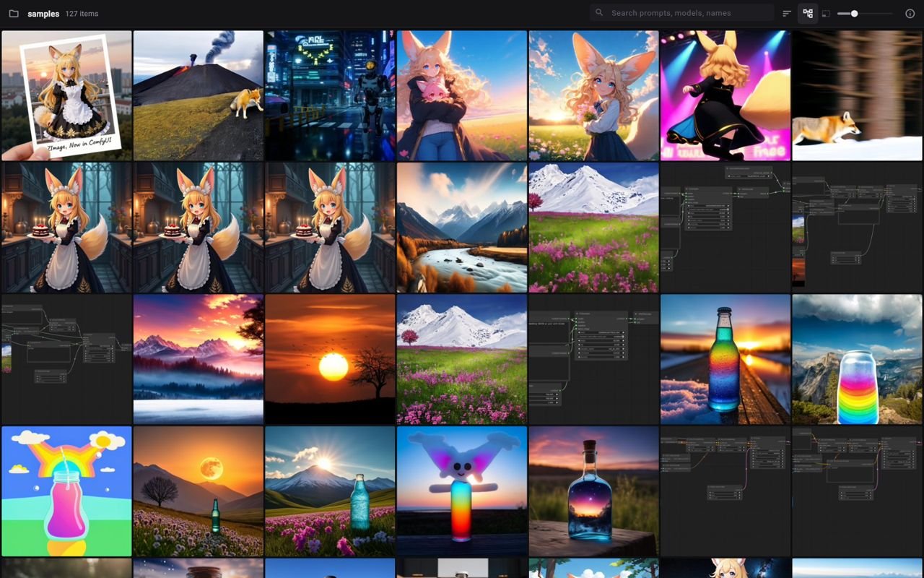Screen dimensions: 924x578
Task: Click the samples folder name
Action: [43, 14]
